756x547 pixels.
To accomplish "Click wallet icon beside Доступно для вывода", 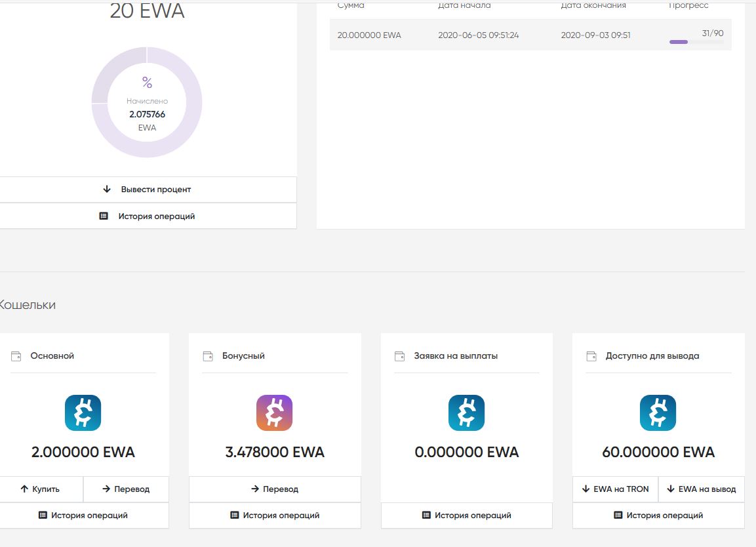I will pos(591,356).
